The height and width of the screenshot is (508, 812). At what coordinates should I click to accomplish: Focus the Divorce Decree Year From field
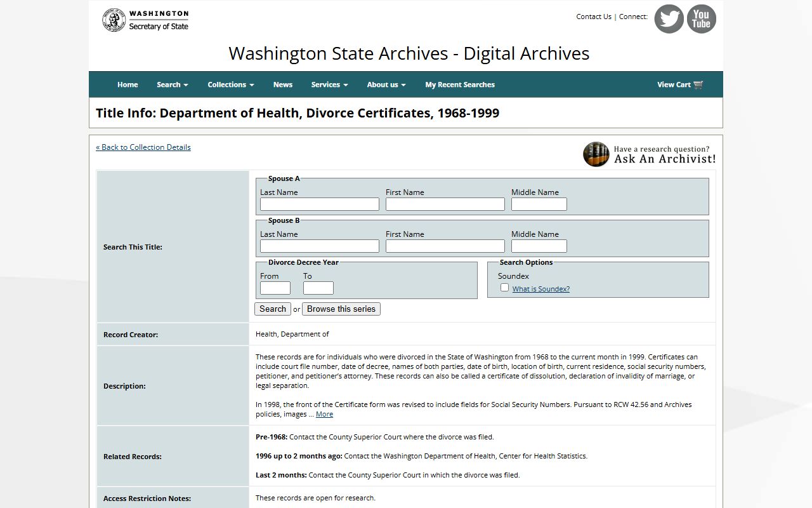tap(275, 288)
